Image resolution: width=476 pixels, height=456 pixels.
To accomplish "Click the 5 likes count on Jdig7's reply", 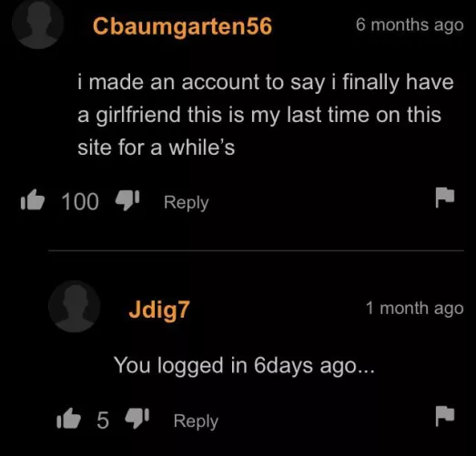I will click(x=103, y=421).
